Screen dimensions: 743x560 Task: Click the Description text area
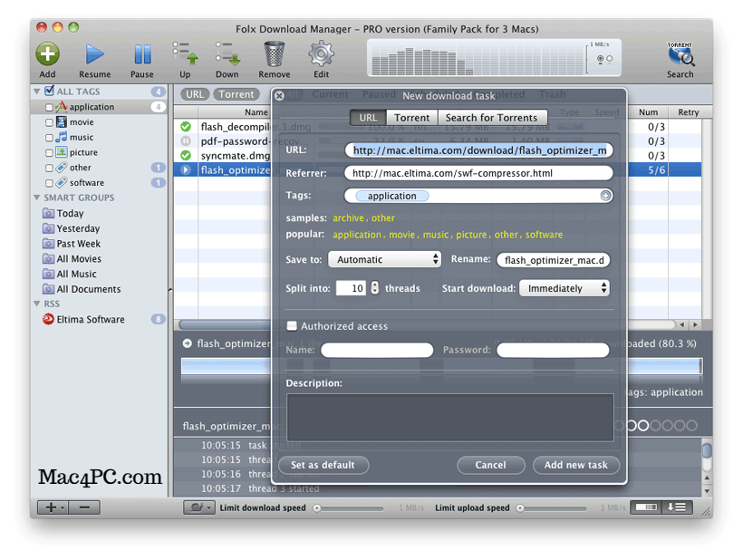(449, 418)
